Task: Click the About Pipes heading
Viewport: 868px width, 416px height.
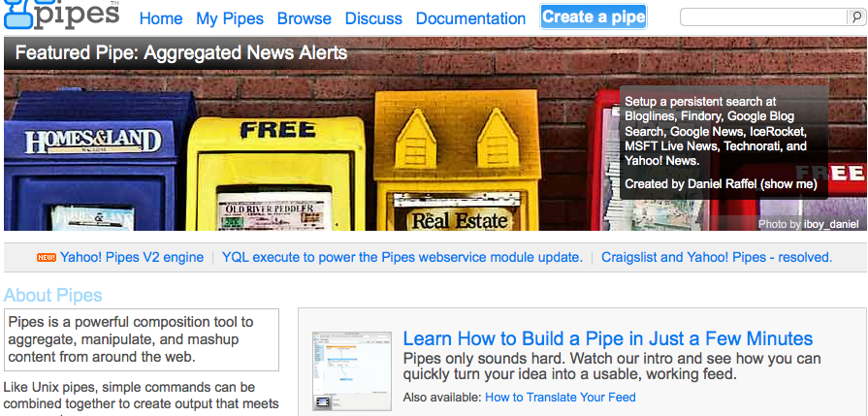Action: click(x=53, y=296)
